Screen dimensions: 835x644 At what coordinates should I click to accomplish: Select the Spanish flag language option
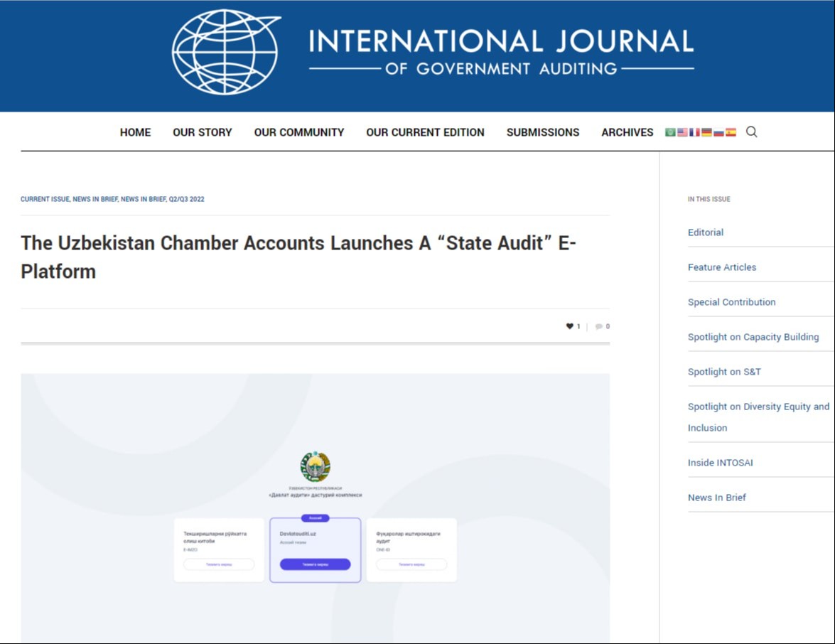tap(731, 132)
